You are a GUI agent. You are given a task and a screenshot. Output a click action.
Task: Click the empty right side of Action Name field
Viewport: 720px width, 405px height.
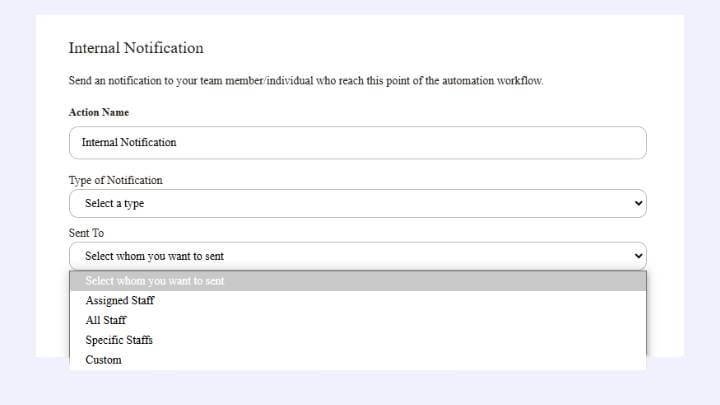[x=500, y=143]
